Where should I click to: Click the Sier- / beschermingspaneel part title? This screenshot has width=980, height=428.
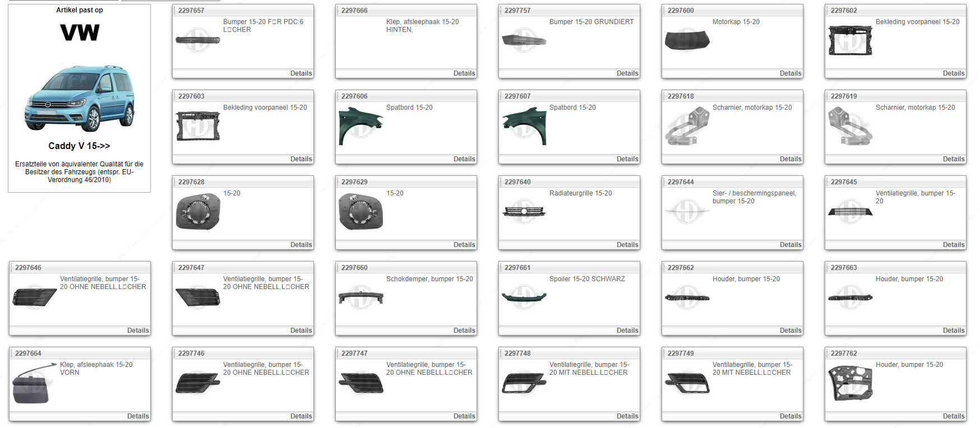coord(754,197)
